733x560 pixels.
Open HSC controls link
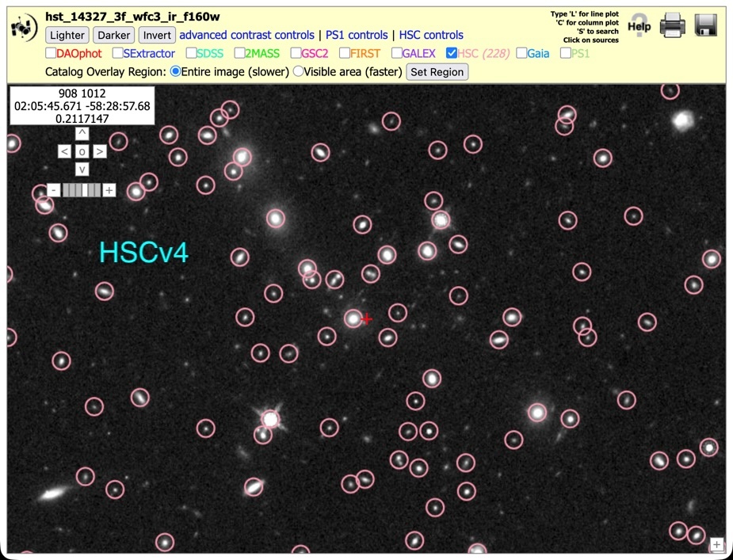point(431,35)
